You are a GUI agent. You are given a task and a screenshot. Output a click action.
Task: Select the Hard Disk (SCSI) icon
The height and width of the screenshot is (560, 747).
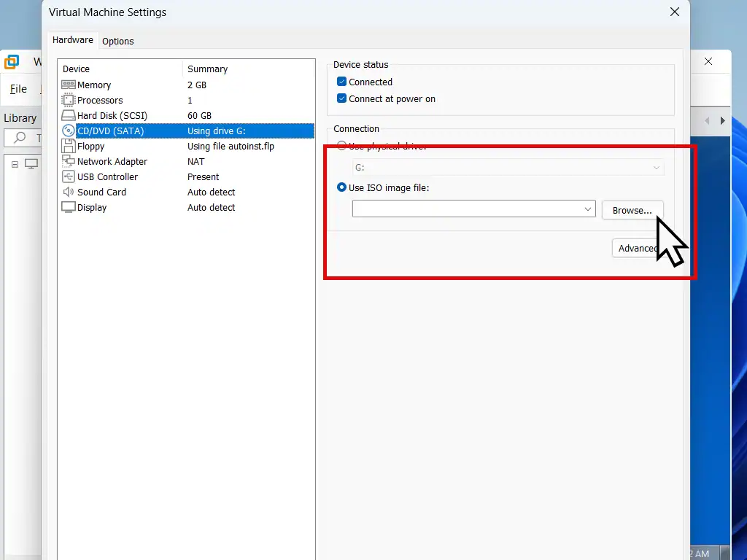pos(69,116)
